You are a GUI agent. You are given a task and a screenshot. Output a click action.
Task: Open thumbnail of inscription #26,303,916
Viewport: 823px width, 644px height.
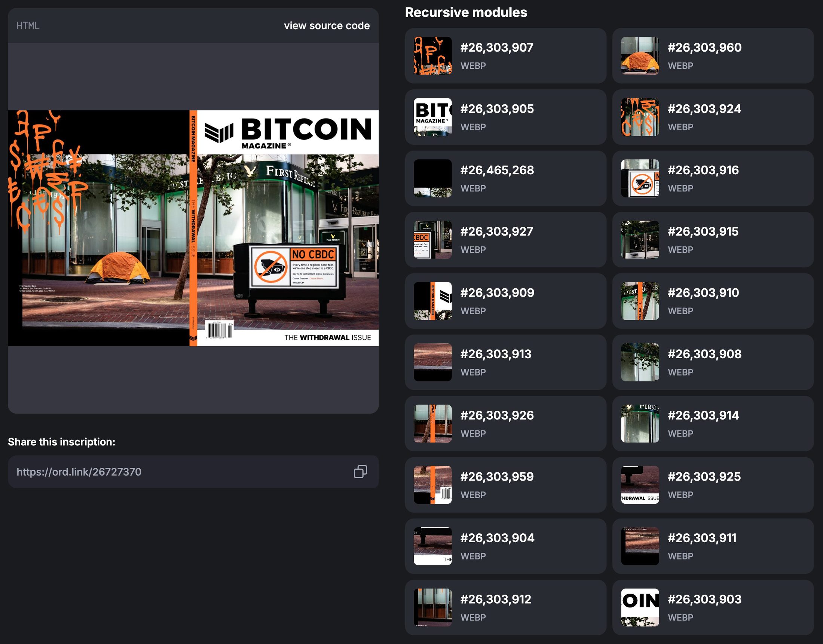640,178
